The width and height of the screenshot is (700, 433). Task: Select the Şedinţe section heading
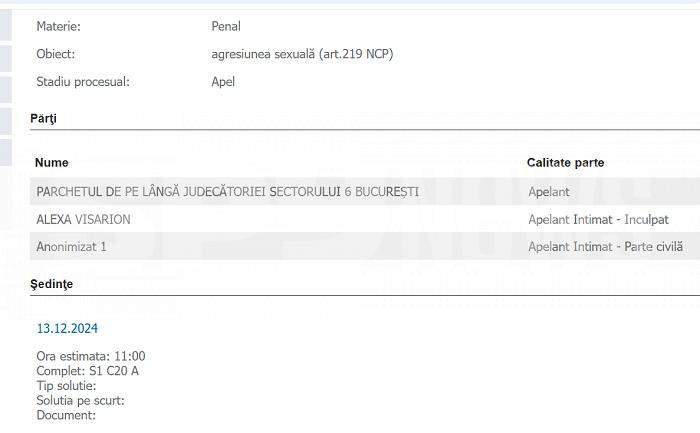(51, 284)
